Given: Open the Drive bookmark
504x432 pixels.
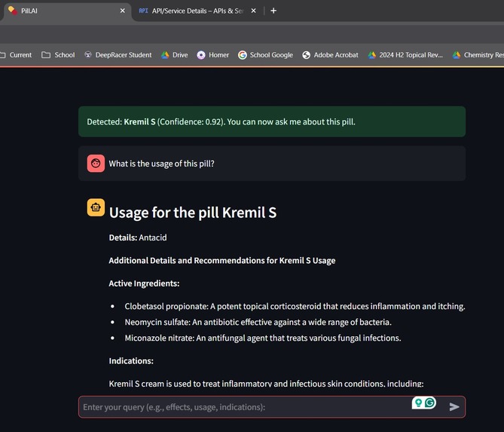Looking at the screenshot, I should point(175,55).
